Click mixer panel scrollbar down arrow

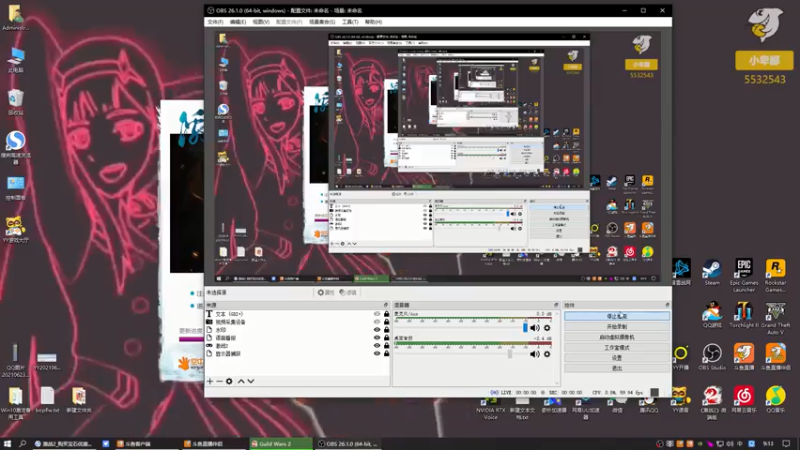pyautogui.click(x=557, y=383)
